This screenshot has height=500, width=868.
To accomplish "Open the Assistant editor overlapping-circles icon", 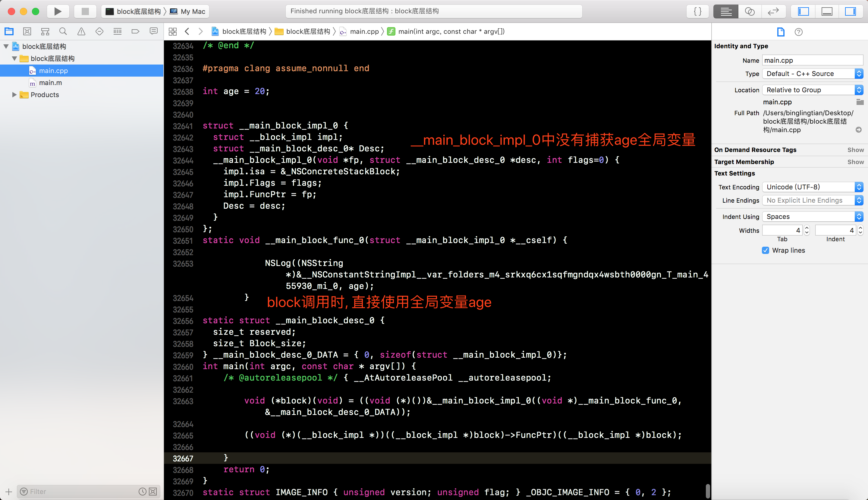I will pyautogui.click(x=749, y=11).
